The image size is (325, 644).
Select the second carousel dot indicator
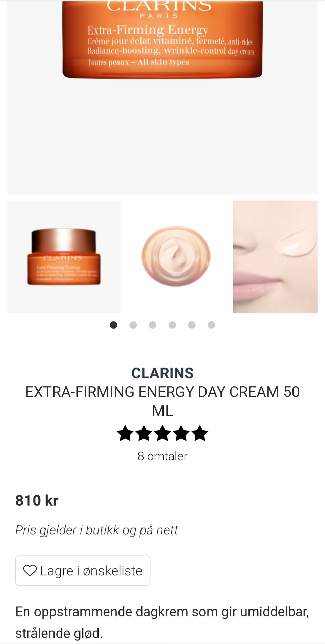pos(133,325)
